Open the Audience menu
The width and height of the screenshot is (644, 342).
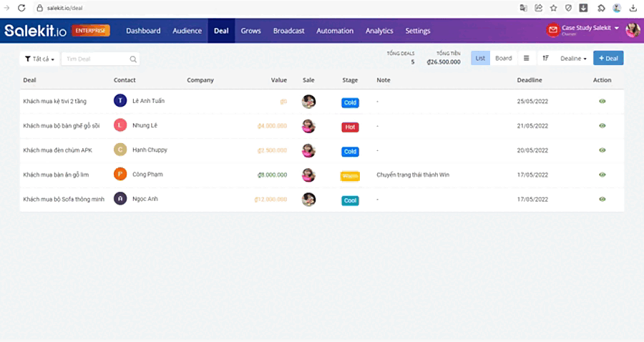point(187,31)
